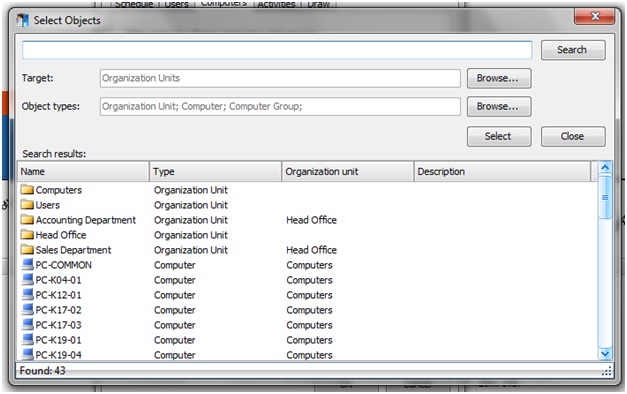The width and height of the screenshot is (627, 394).
Task: Sort results by the Name column header
Action: (x=83, y=172)
